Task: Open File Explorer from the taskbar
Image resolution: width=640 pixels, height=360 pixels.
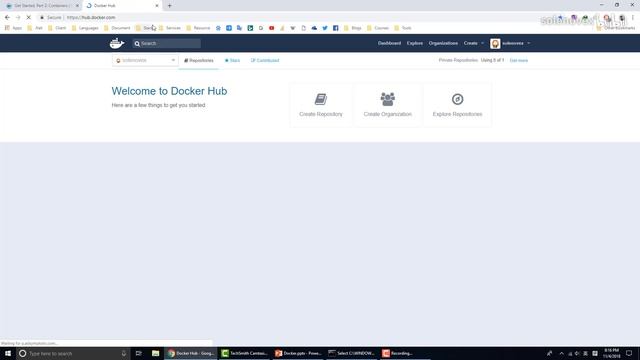Action: 156,353
